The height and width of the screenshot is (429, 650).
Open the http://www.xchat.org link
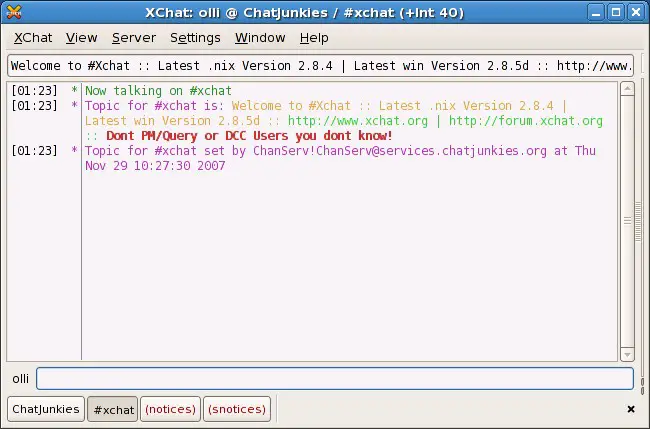[x=358, y=121]
